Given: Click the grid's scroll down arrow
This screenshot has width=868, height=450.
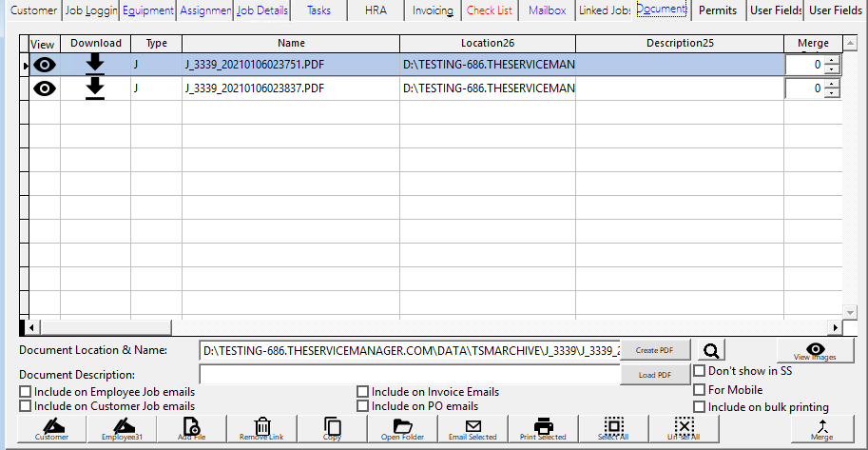Looking at the screenshot, I should pos(850,312).
